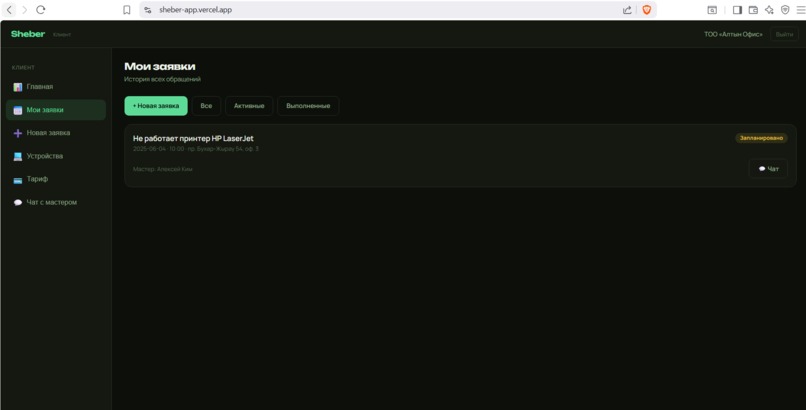
Task: Click the Главная chart icon in sidebar
Action: [17, 87]
